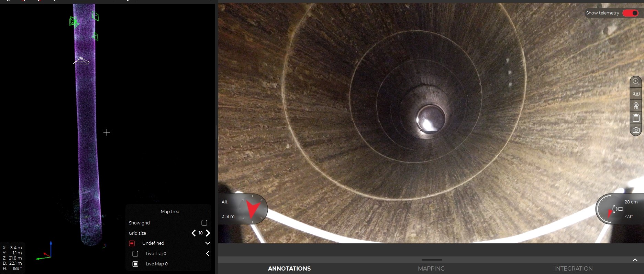Click the zoom magnifier icon on video
Viewport: 644px width, 274px height.
pos(636,82)
